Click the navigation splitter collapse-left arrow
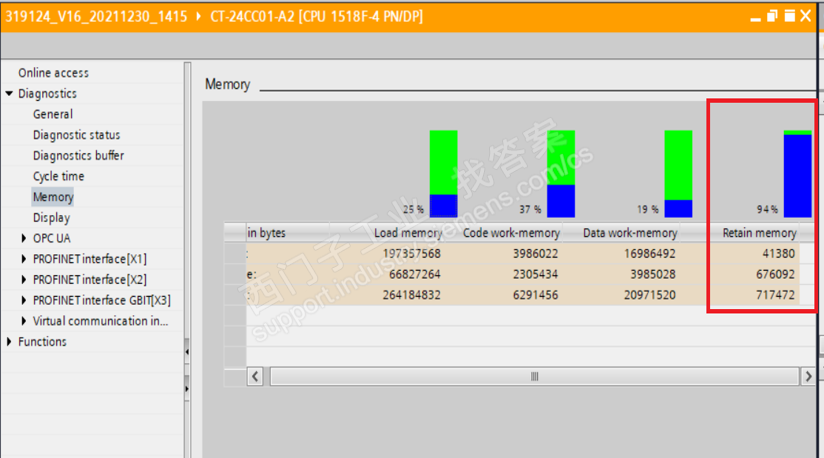 click(x=187, y=352)
